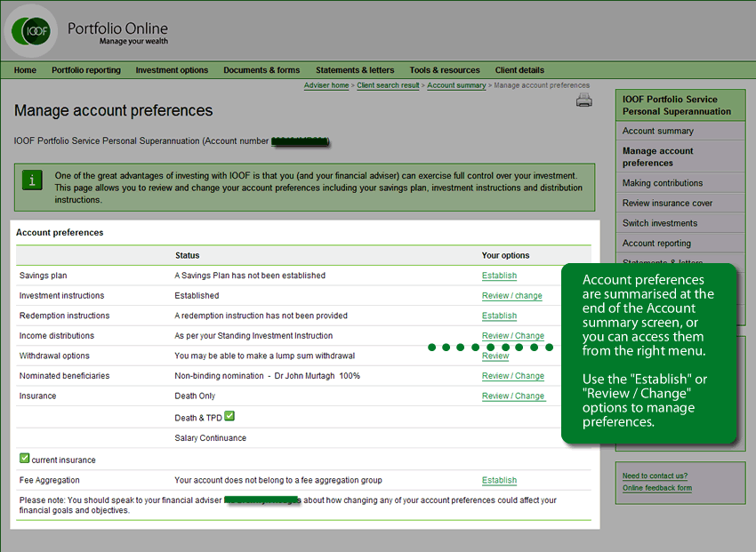Go to Adviser home breadcrumb
This screenshot has width=756, height=552.
[326, 85]
